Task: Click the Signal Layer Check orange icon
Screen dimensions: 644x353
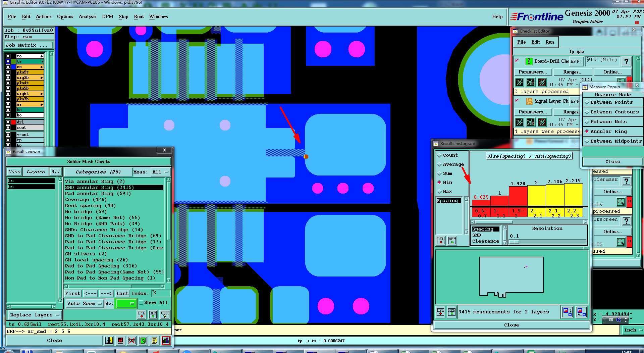Action: click(529, 101)
